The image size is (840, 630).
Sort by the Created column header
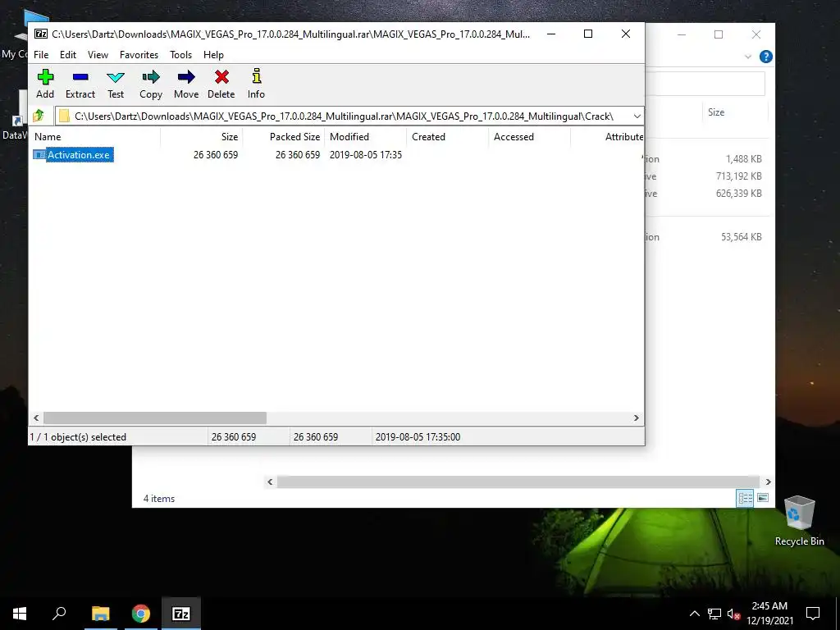tap(447, 137)
